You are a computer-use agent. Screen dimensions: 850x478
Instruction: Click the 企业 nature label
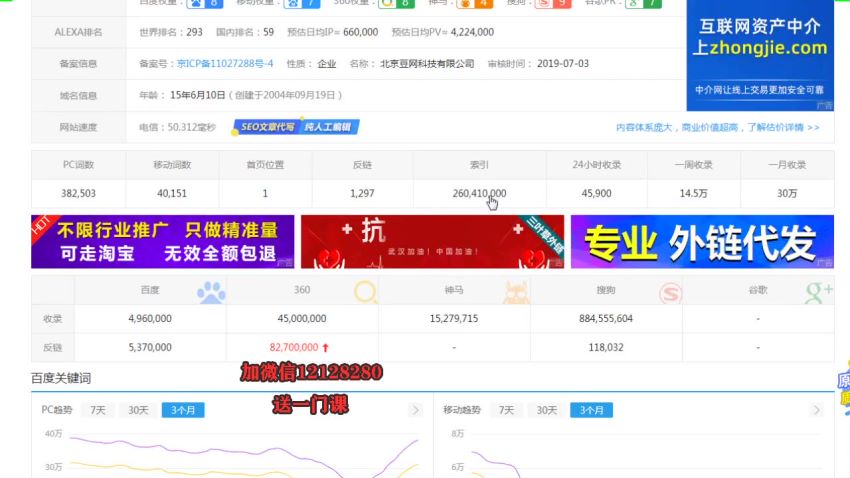click(326, 63)
